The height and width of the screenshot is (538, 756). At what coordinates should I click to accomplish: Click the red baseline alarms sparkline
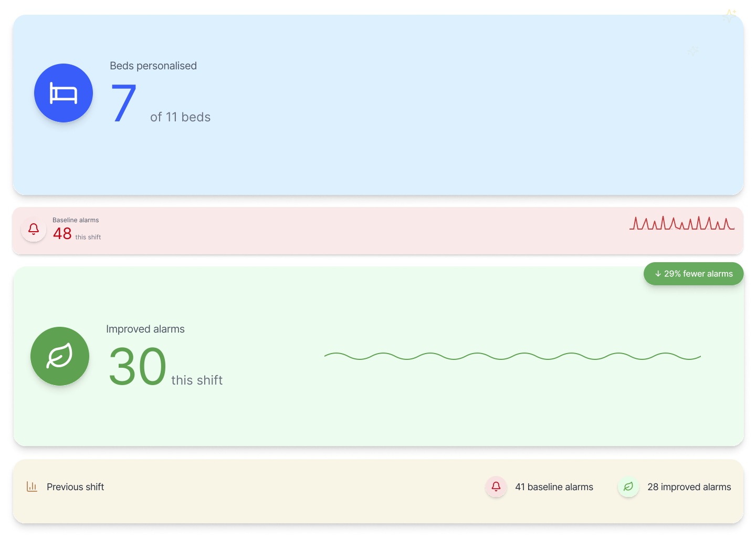(x=682, y=223)
